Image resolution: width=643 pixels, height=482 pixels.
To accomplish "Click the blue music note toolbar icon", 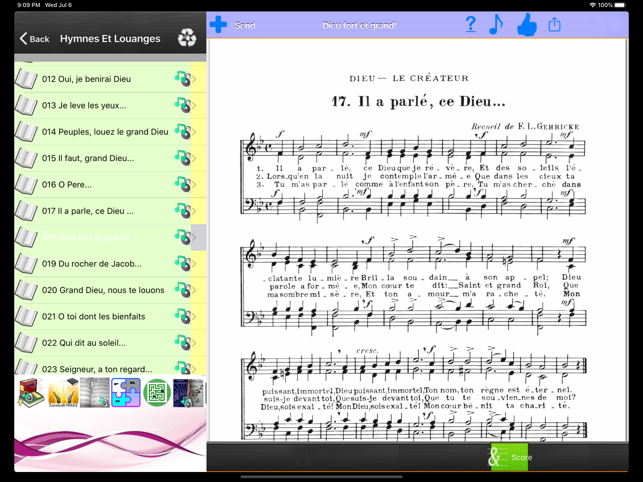I will click(x=496, y=25).
